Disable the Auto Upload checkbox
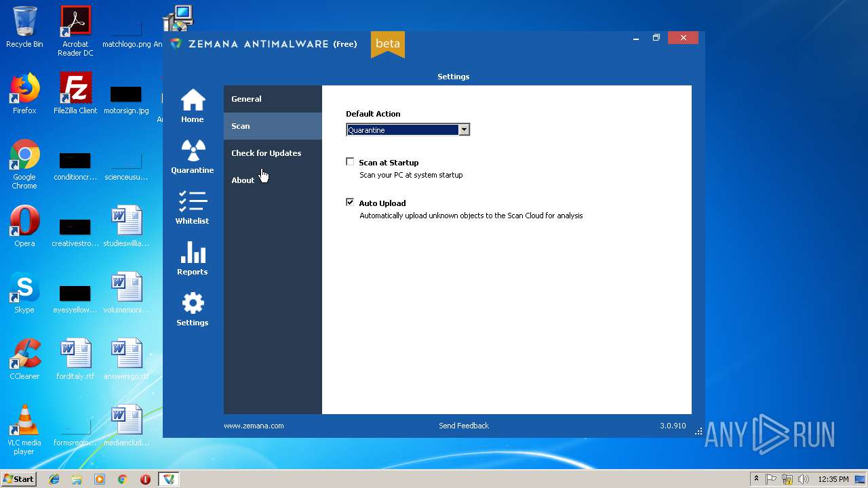Viewport: 868px width, 488px height. point(350,202)
